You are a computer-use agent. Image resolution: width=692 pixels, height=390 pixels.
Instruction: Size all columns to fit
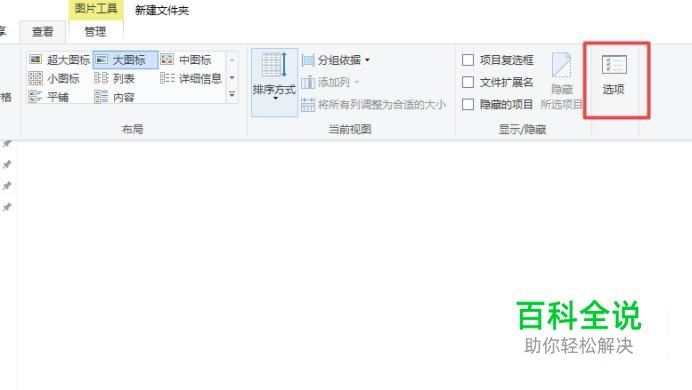point(373,105)
